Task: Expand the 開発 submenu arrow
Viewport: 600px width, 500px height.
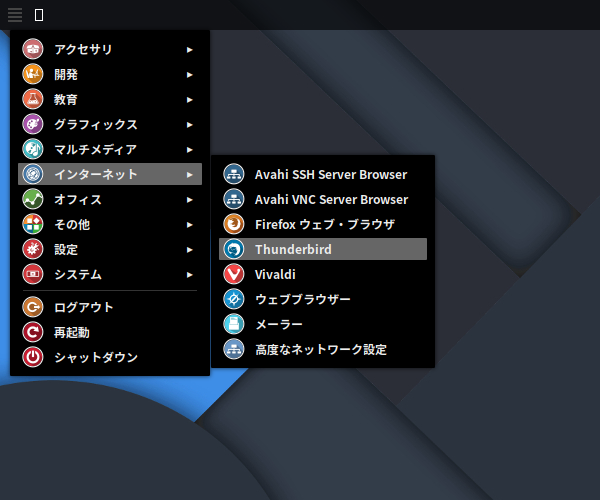Action: (189, 75)
